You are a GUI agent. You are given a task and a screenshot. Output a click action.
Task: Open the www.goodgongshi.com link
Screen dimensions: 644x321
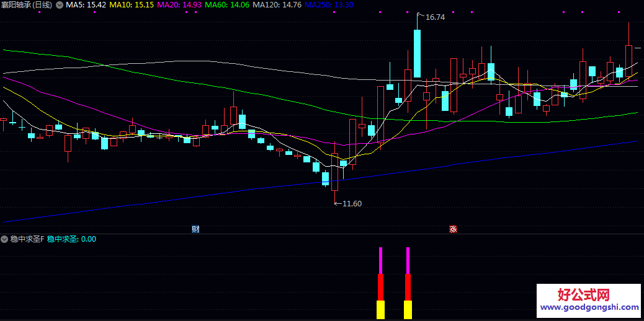click(x=590, y=307)
